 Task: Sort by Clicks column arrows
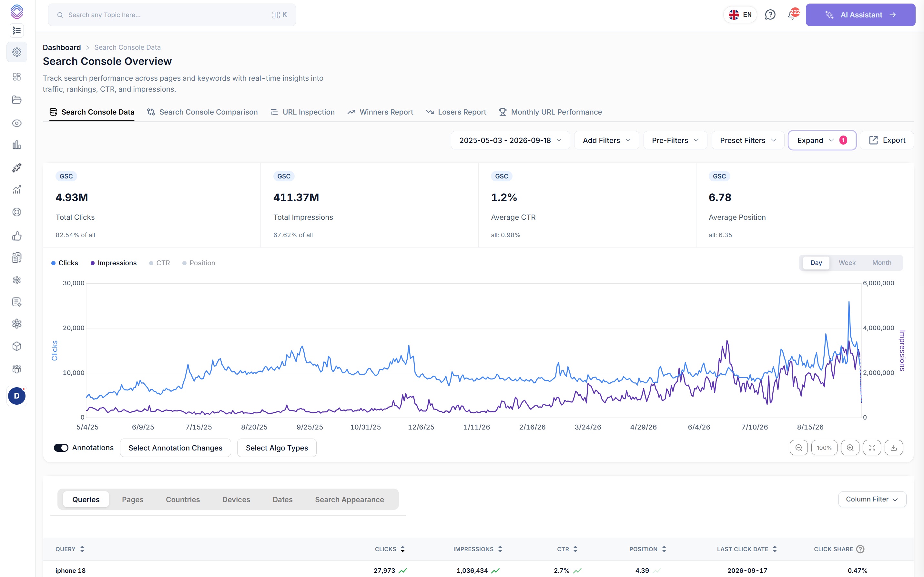[x=403, y=549]
